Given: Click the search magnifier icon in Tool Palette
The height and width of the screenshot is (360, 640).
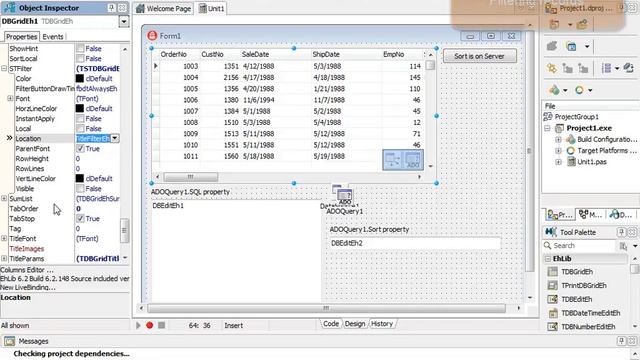Looking at the screenshot, I should [x=547, y=245].
